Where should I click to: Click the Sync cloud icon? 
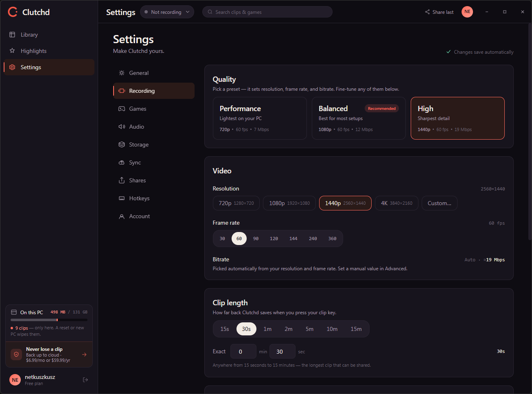point(122,162)
